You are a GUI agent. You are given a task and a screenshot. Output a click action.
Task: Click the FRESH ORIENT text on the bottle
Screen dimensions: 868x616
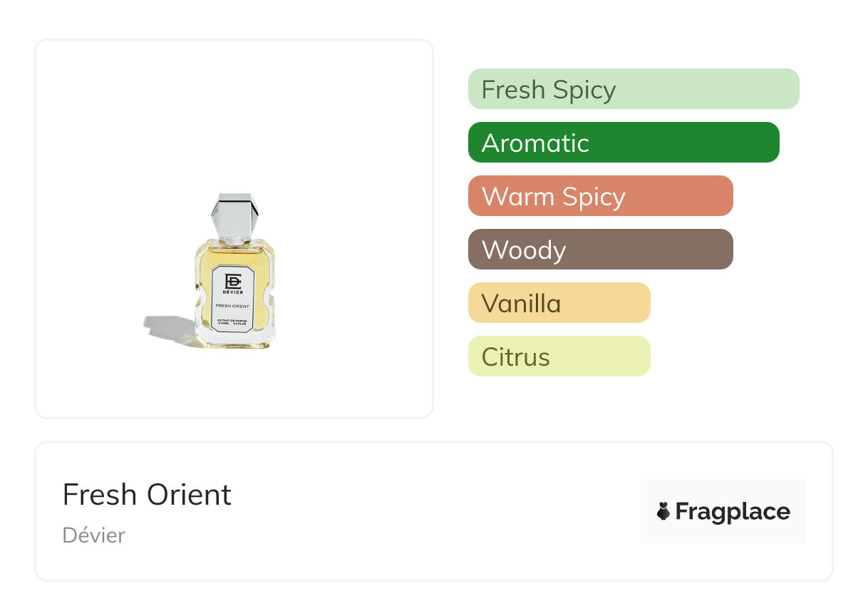(x=233, y=306)
